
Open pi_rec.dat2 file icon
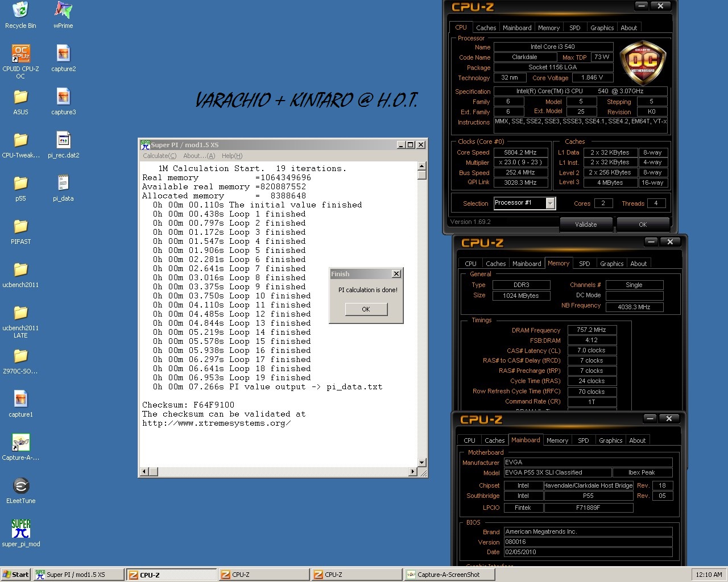pos(63,145)
